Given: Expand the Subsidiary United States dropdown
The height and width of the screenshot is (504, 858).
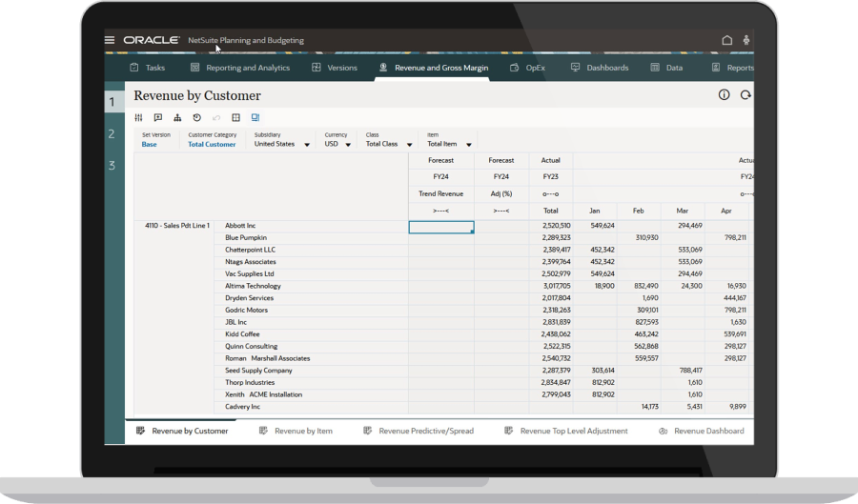Looking at the screenshot, I should pos(307,145).
